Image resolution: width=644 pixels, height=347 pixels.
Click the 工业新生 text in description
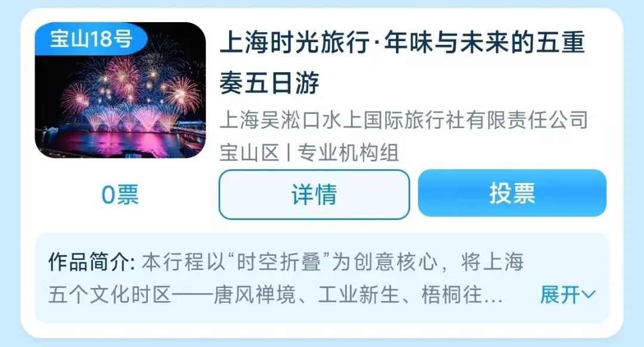tap(358, 295)
